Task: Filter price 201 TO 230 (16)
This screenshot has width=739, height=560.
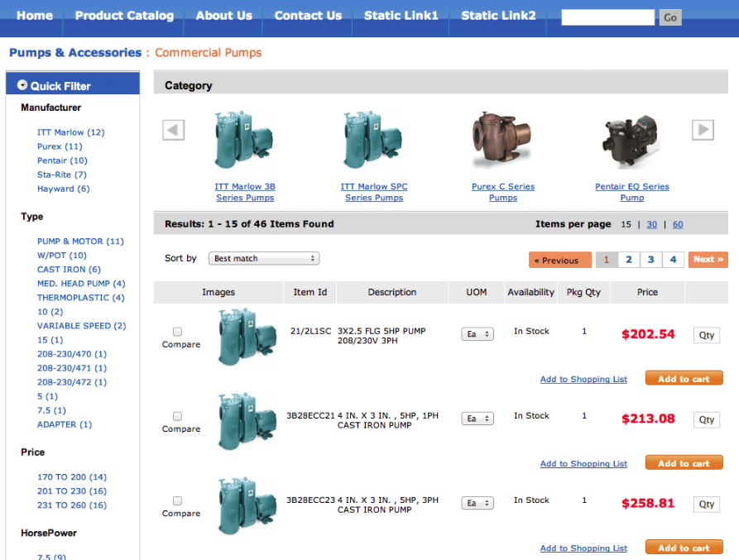Action: [72, 491]
